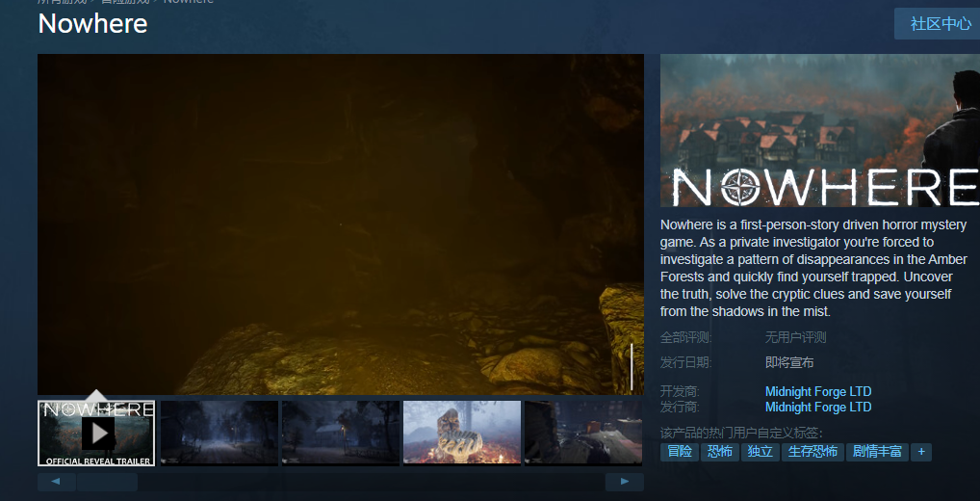This screenshot has width=980, height=501.
Task: Click the plus button to add tags
Action: pos(921,452)
